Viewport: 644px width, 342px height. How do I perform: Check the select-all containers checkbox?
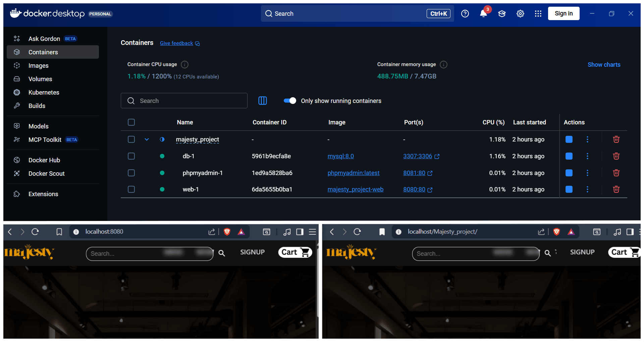coord(131,122)
